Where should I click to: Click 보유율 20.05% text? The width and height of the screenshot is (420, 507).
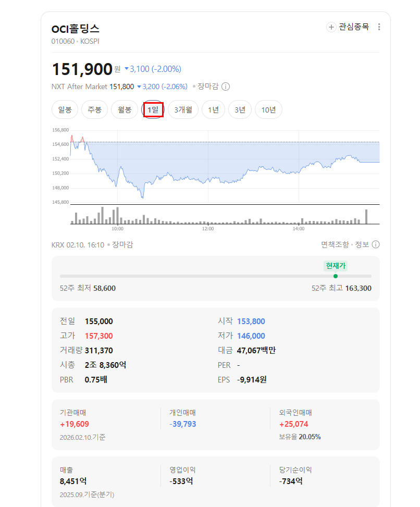pyautogui.click(x=300, y=437)
